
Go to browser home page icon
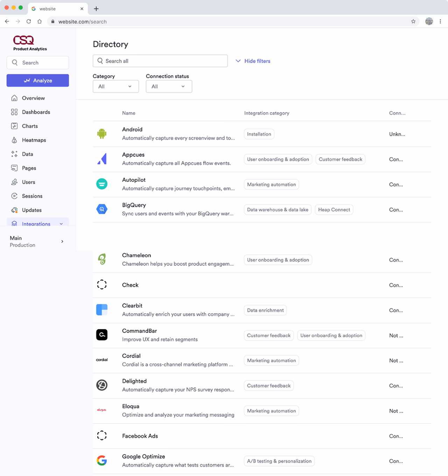[x=40, y=21]
